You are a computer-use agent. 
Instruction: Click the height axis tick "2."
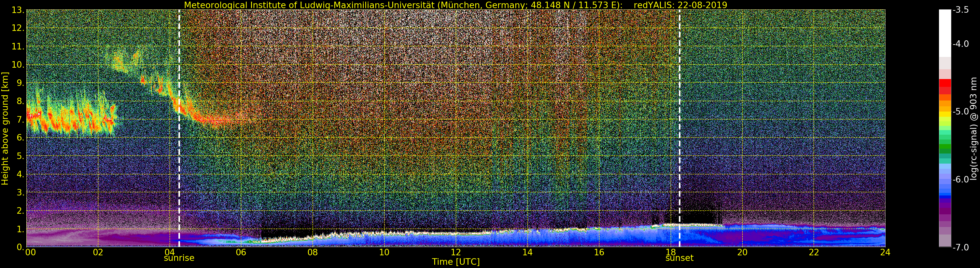tap(20, 211)
